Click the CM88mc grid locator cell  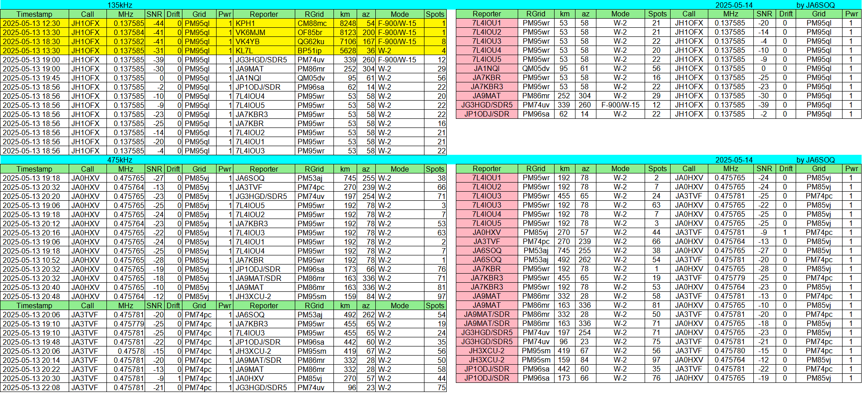(314, 23)
